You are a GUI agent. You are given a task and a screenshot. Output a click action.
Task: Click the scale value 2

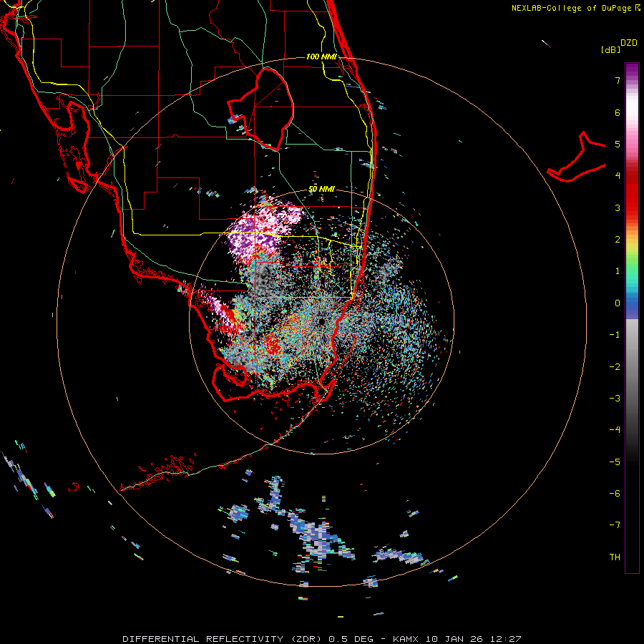click(618, 240)
